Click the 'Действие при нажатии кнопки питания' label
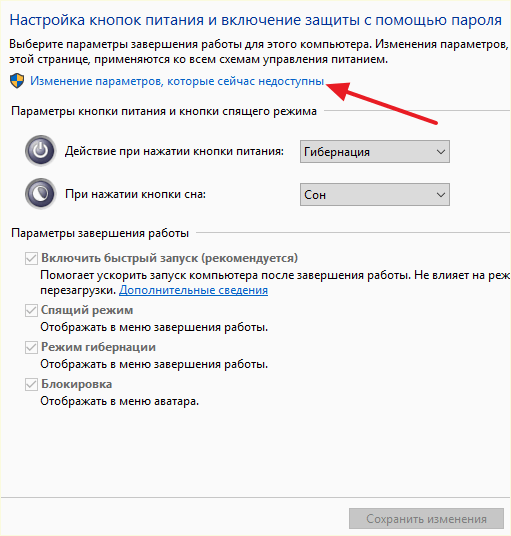 tap(174, 151)
